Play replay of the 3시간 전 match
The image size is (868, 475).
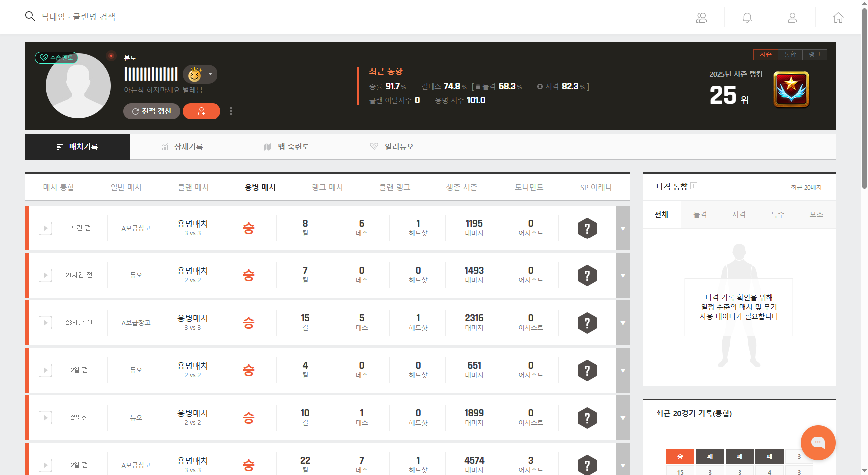pyautogui.click(x=45, y=228)
